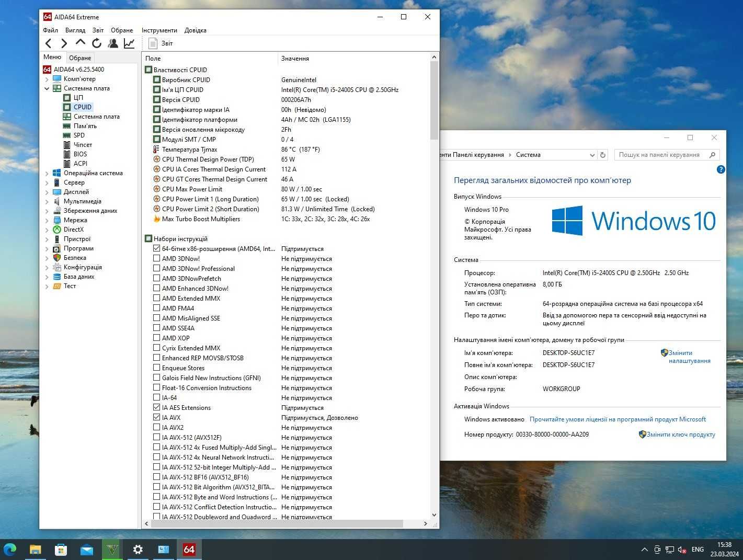Click the control panel search field
The image size is (743, 560).
(667, 155)
